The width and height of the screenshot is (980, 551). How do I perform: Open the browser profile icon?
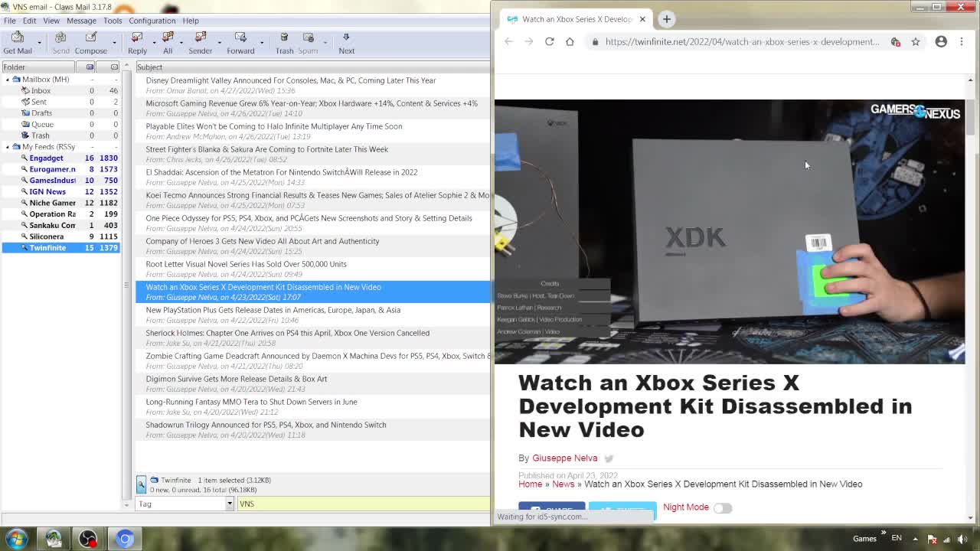tap(941, 41)
